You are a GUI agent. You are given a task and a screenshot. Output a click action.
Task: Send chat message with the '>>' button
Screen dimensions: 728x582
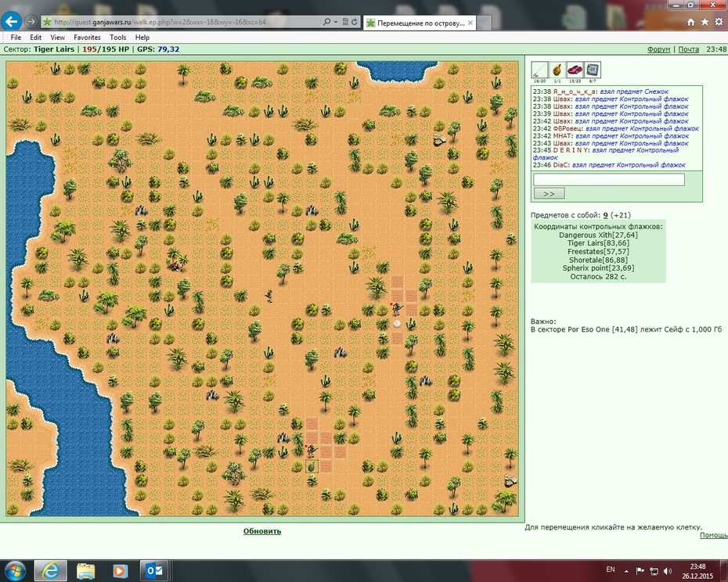tap(550, 193)
